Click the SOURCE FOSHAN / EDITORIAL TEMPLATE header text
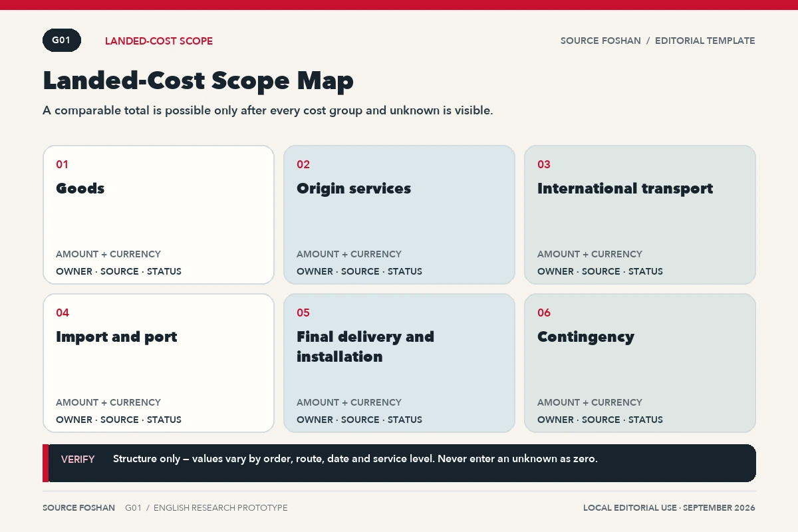 click(658, 41)
